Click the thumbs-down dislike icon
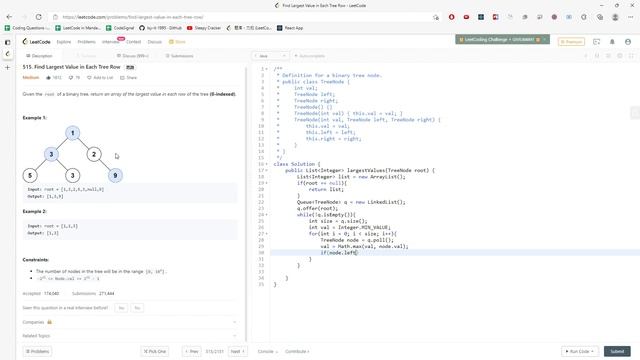The image size is (640, 360). click(71, 78)
